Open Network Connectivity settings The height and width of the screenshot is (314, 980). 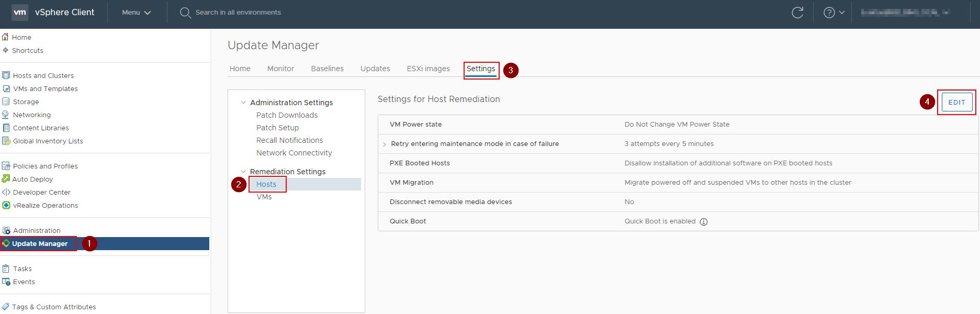click(x=294, y=153)
